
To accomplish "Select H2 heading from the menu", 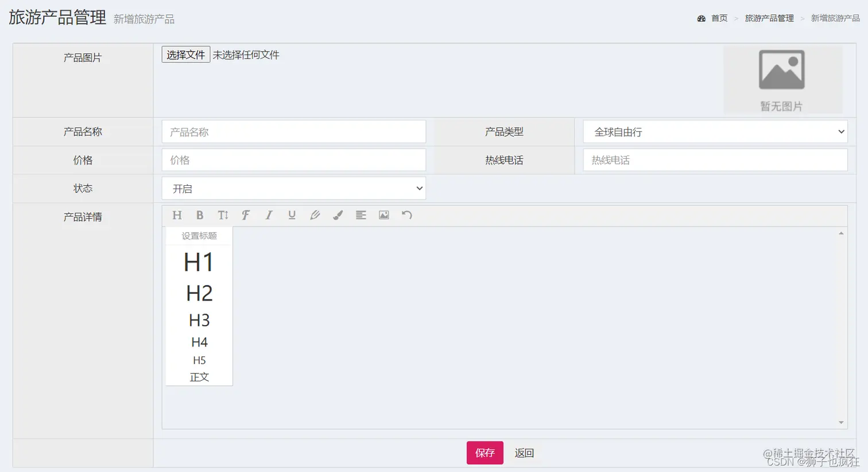I will 199,294.
